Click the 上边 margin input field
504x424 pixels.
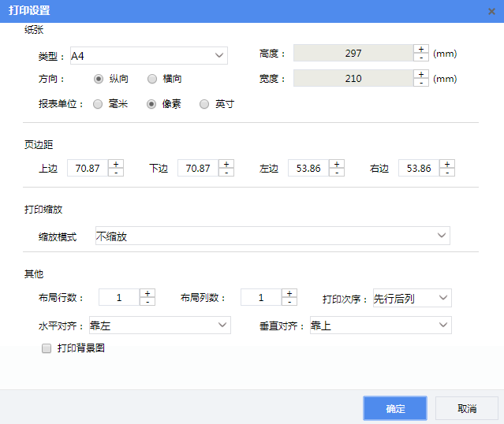click(x=87, y=169)
